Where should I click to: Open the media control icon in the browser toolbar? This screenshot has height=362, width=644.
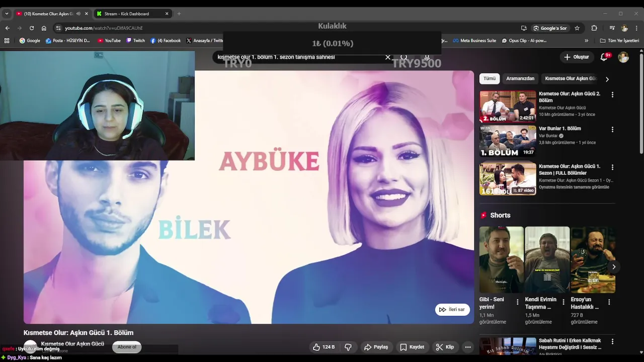[612, 28]
